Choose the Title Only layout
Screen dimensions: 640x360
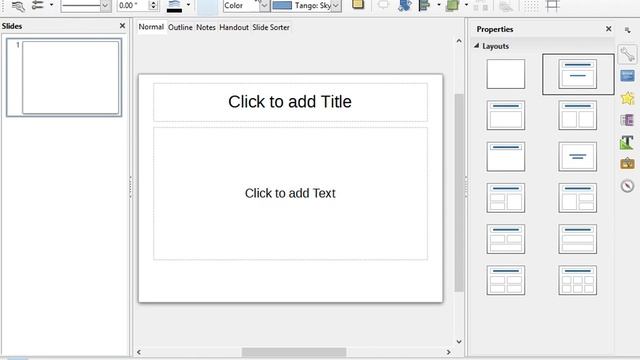[x=506, y=157]
